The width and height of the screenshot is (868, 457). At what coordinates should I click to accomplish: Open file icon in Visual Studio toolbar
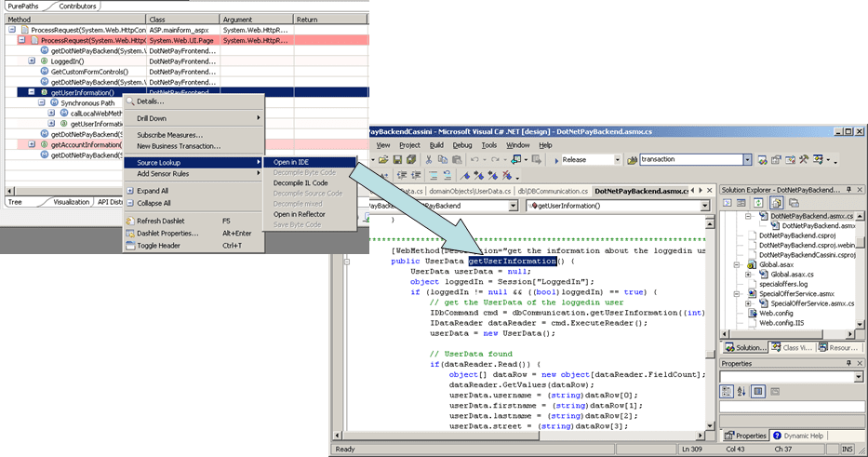click(383, 159)
